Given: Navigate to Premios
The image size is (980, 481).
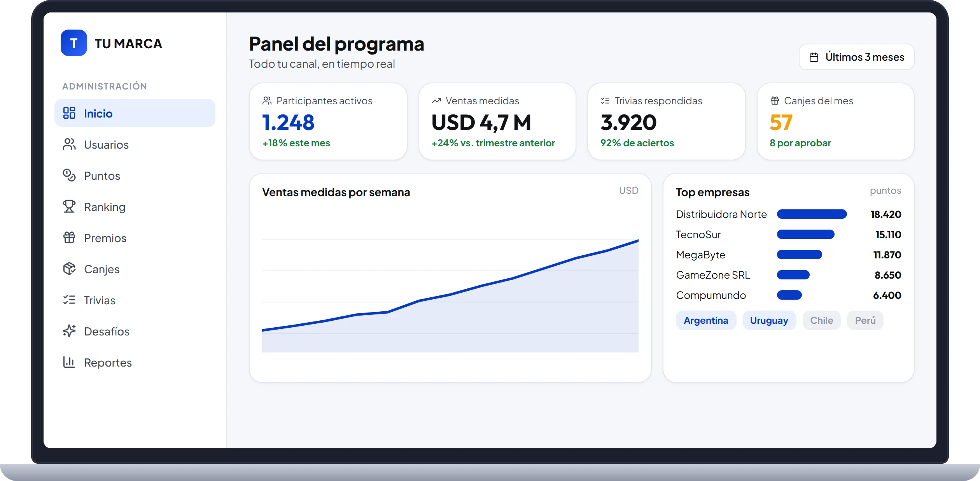Looking at the screenshot, I should pos(135,238).
